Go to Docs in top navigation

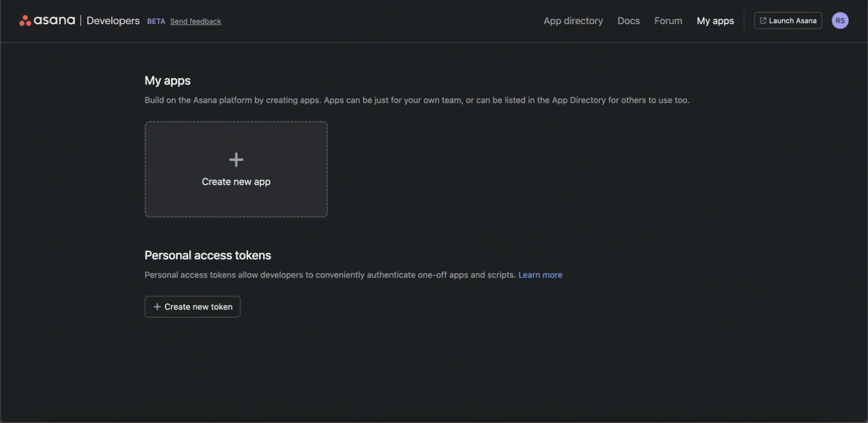629,20
